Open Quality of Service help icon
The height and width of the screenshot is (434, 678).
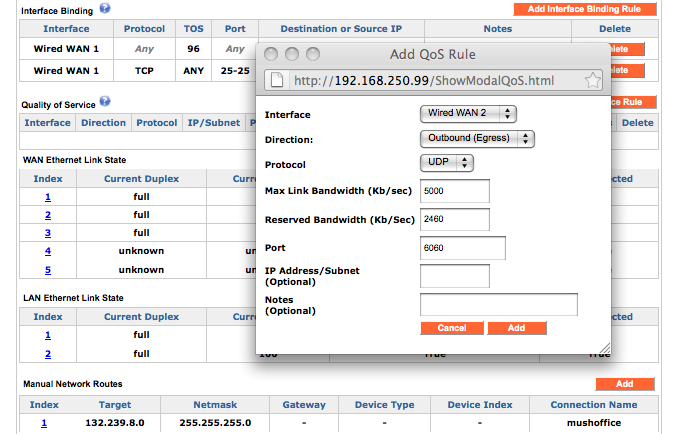105,102
